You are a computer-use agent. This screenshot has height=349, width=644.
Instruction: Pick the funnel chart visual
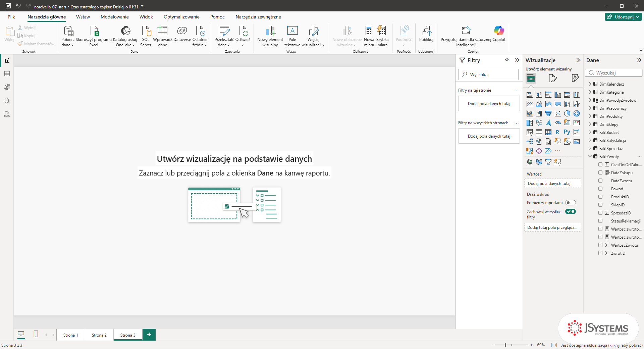548,113
